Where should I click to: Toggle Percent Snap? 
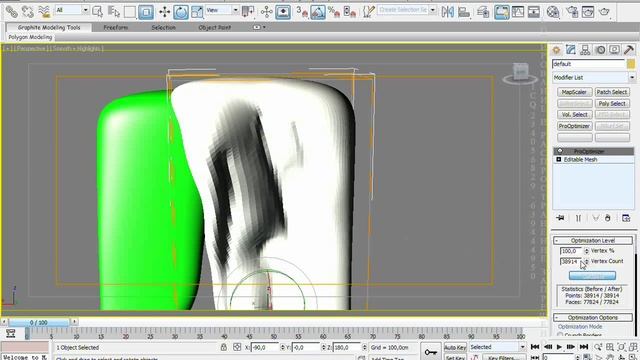point(334,11)
